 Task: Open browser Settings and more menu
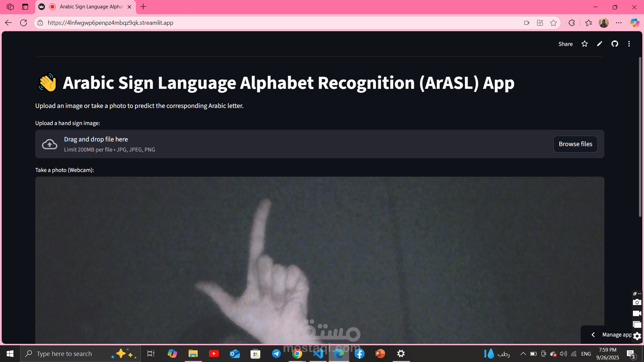(619, 23)
